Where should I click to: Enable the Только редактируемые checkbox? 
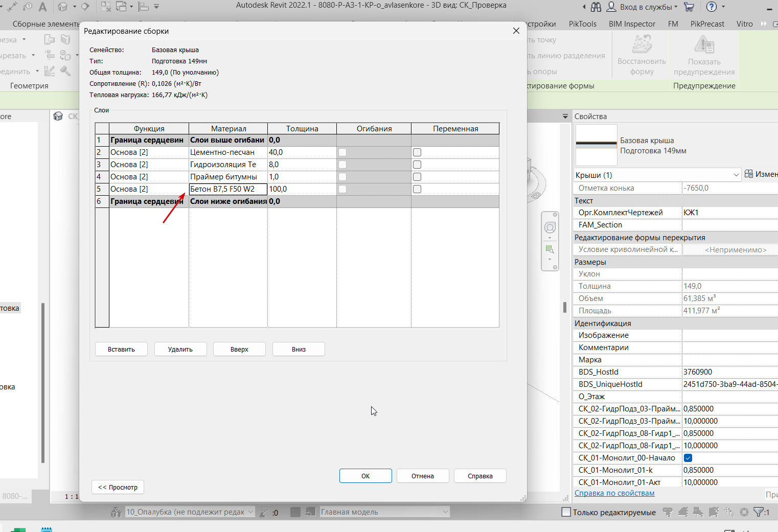tap(566, 512)
